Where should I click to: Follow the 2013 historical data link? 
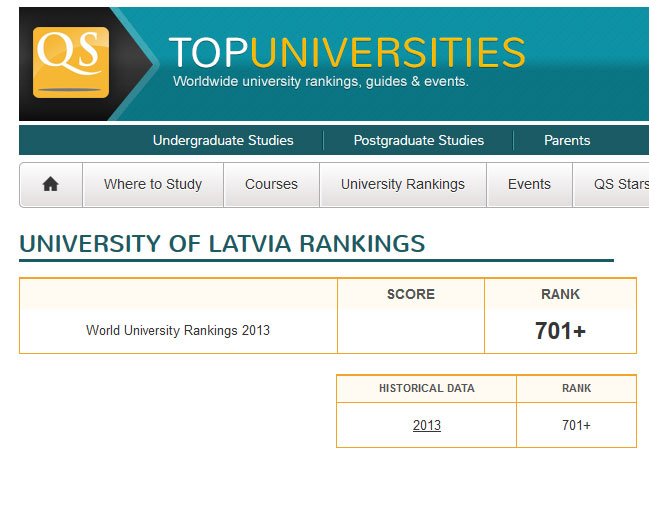click(x=426, y=425)
